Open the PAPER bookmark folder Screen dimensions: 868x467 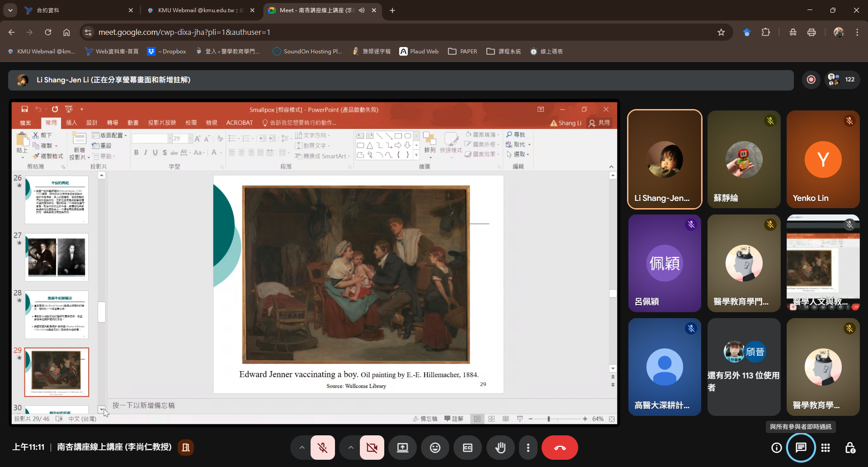[x=463, y=51]
